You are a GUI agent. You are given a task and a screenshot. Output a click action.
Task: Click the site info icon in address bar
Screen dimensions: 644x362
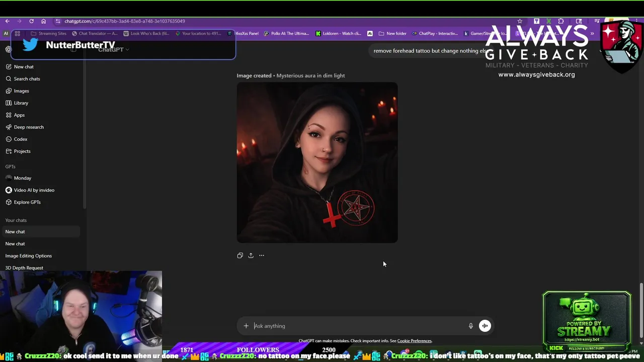[x=58, y=21]
